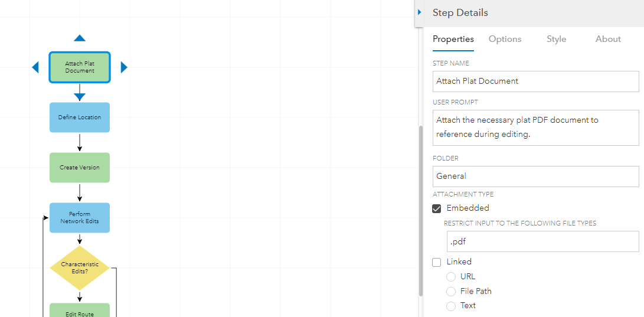Select the URL radio button
Screen dimensions: 644x317
tap(451, 277)
